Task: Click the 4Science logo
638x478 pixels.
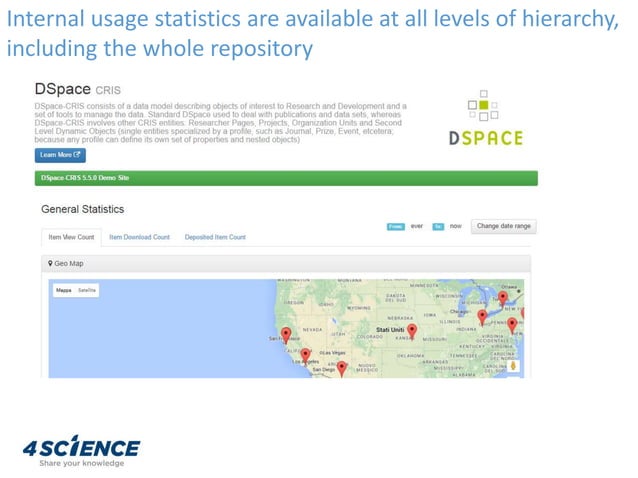Action: pyautogui.click(x=81, y=451)
